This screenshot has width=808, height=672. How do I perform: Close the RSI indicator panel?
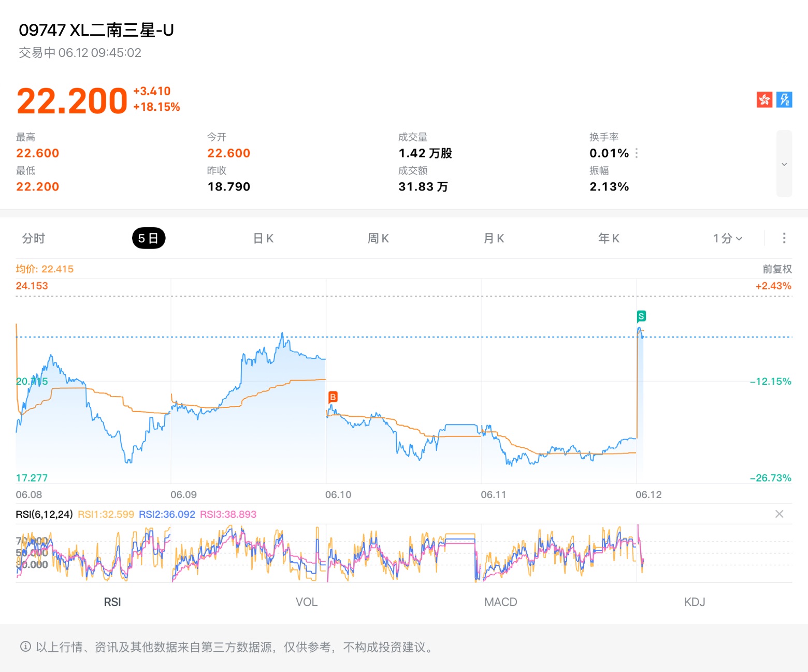click(779, 514)
